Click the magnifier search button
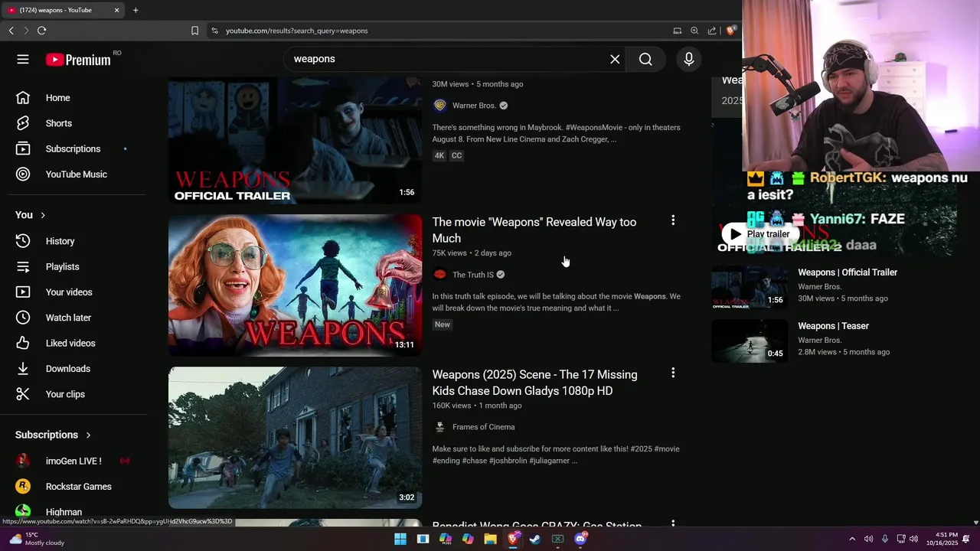The image size is (980, 551). tap(645, 59)
